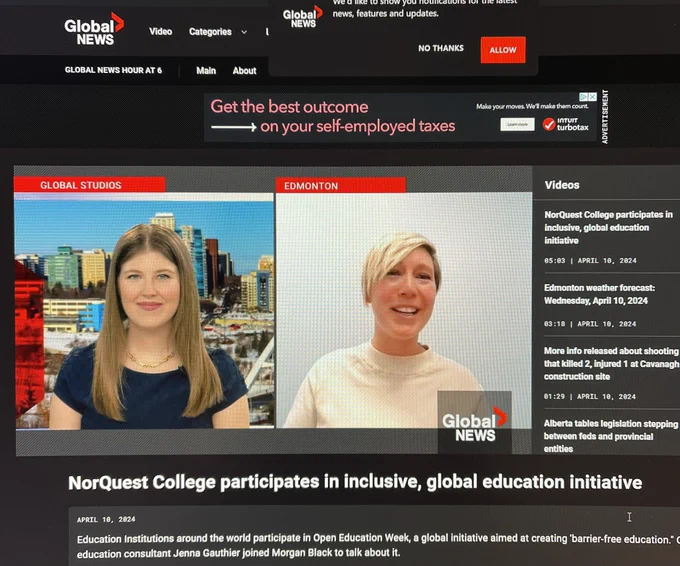Select the About tab
Image resolution: width=680 pixels, height=566 pixels.
coord(244,71)
